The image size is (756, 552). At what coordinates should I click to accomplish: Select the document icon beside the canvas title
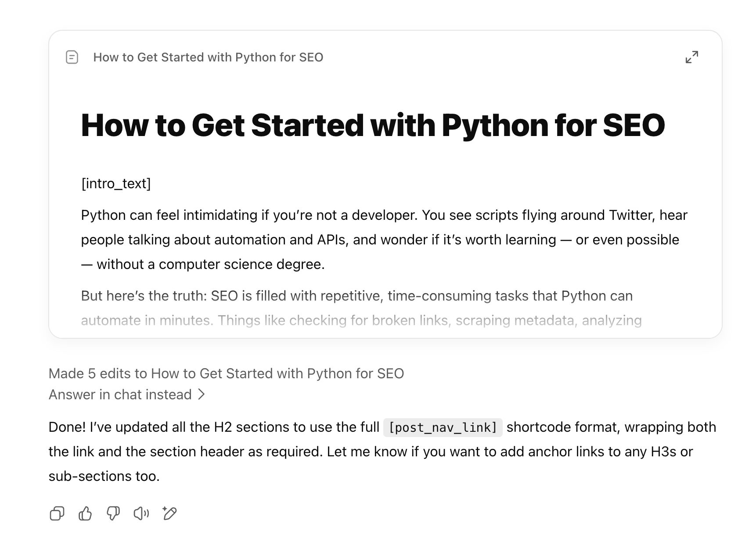point(72,57)
